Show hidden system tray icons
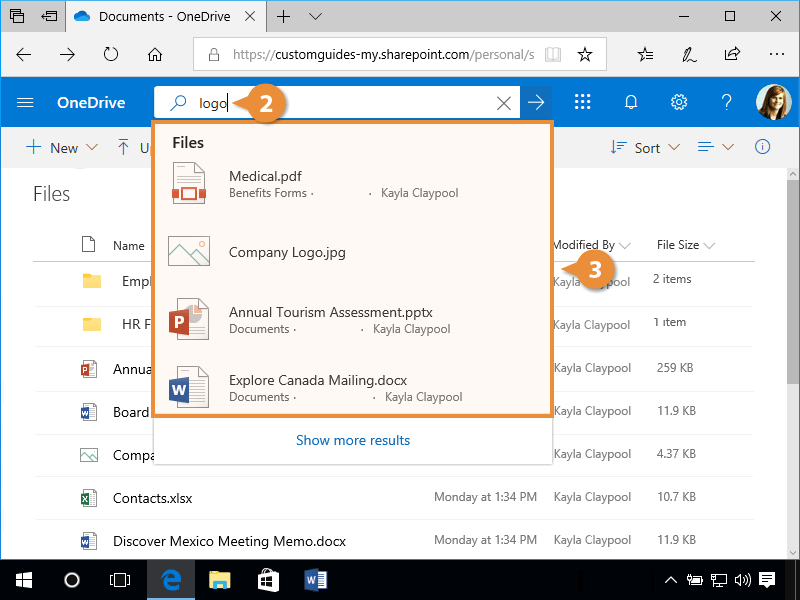Viewport: 800px width, 600px height. coord(671,580)
